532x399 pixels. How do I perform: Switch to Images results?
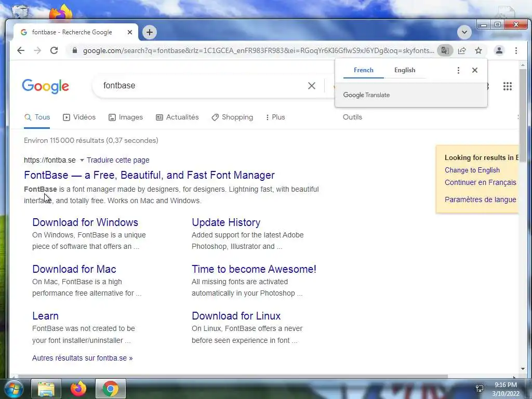point(126,117)
